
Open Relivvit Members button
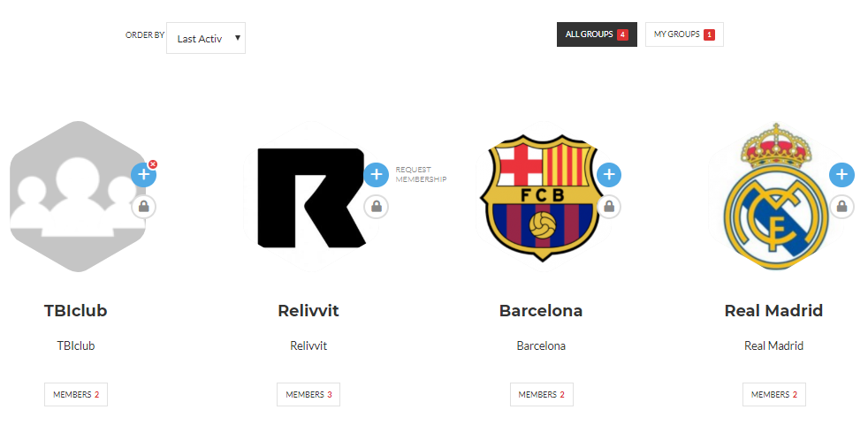coord(308,395)
